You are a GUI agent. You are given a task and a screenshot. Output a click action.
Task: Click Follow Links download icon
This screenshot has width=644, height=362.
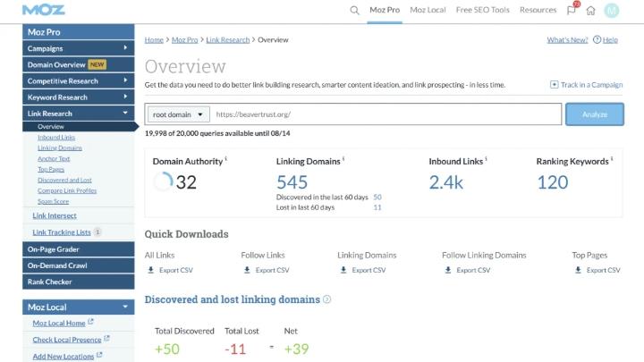(x=247, y=270)
